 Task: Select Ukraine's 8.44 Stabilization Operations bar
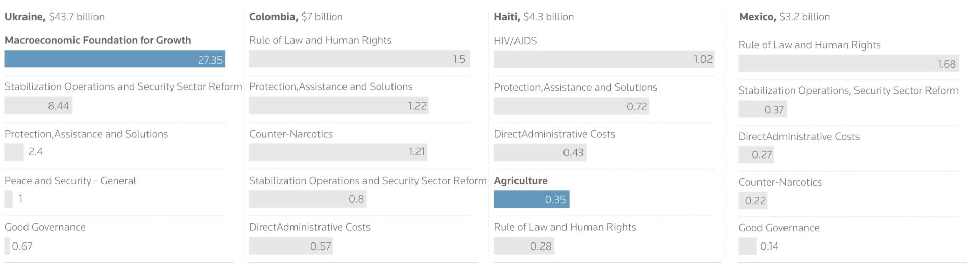[38, 106]
